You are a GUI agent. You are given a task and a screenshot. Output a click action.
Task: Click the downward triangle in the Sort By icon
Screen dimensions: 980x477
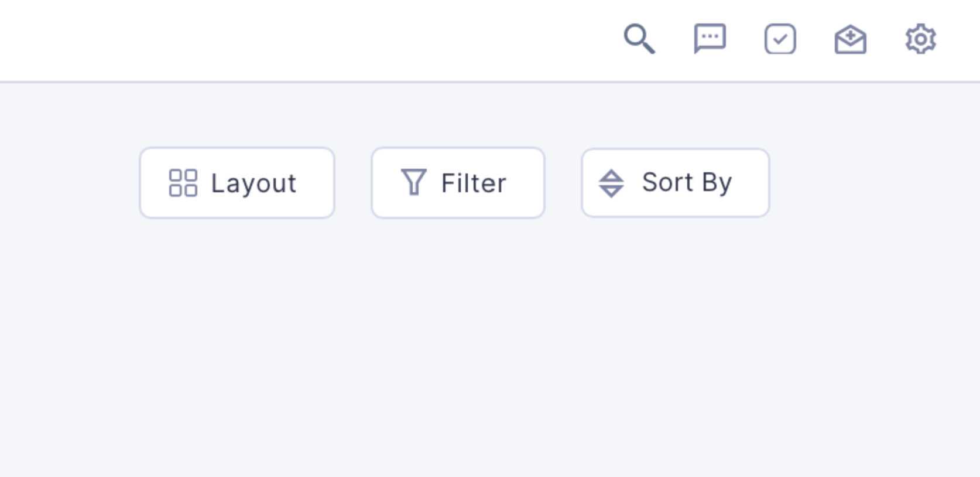[611, 191]
